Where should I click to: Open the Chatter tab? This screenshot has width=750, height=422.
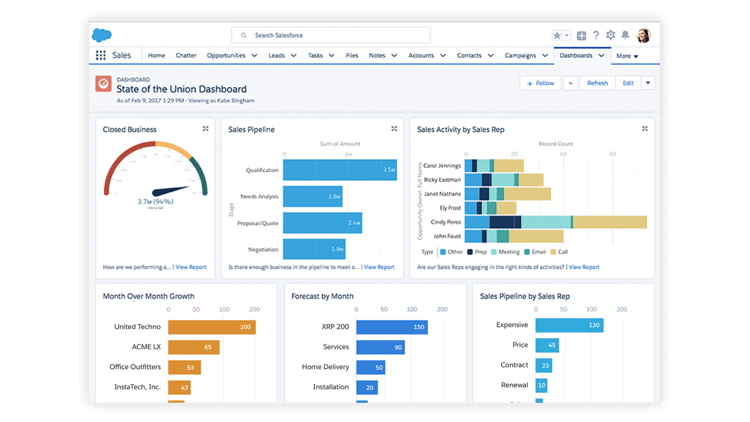coord(186,56)
